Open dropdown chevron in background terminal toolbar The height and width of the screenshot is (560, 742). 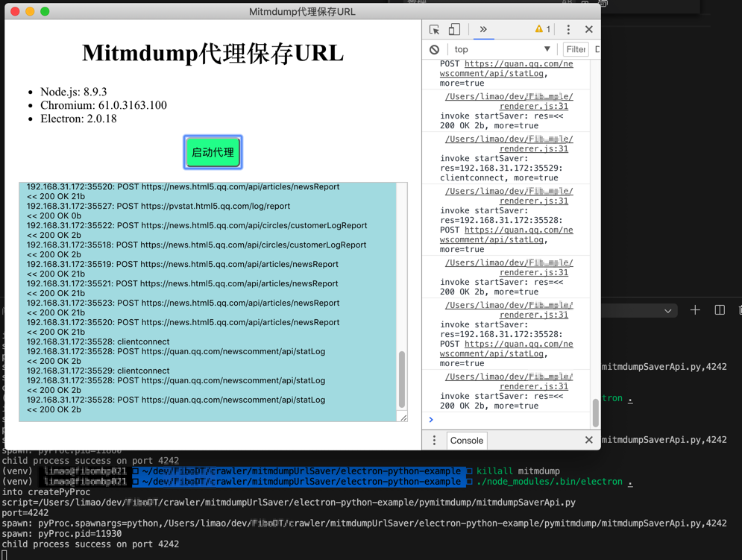(667, 311)
